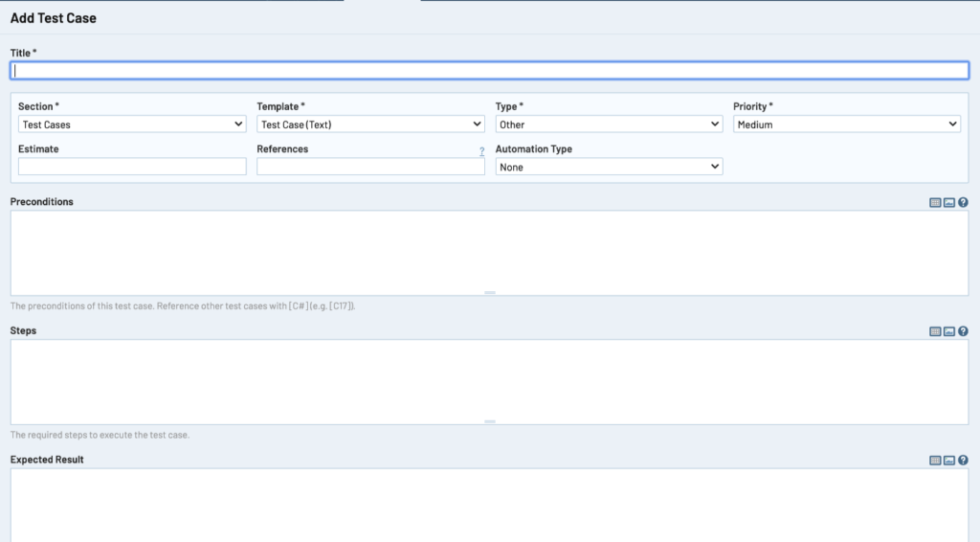
Task: Insert a table in Preconditions via table icon
Action: pos(935,203)
